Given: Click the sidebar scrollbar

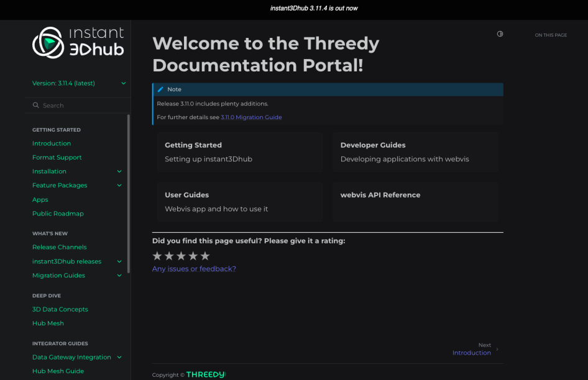Looking at the screenshot, I should pos(129,194).
